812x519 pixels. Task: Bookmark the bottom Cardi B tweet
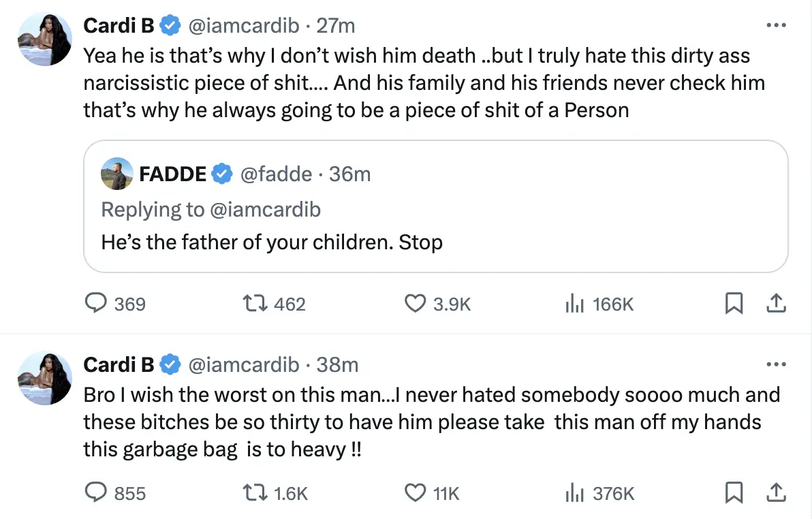[734, 492]
